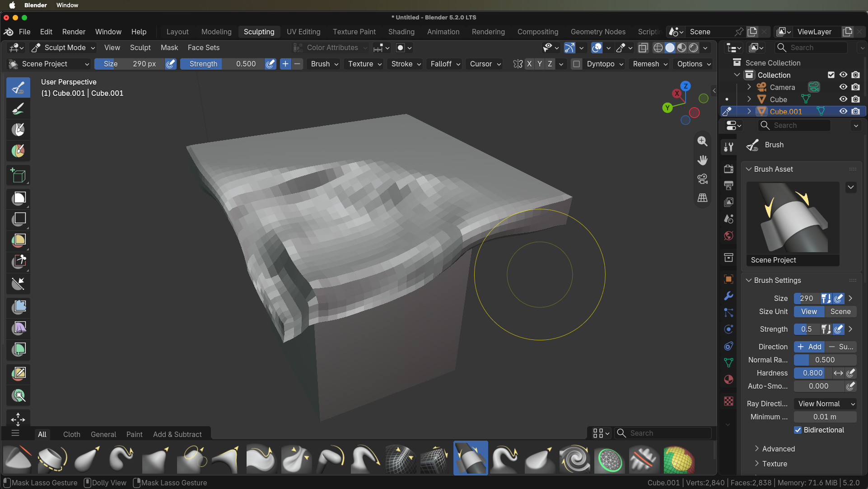Image resolution: width=868 pixels, height=489 pixels.
Task: Open the Texture properties checker icon
Action: 728,401
